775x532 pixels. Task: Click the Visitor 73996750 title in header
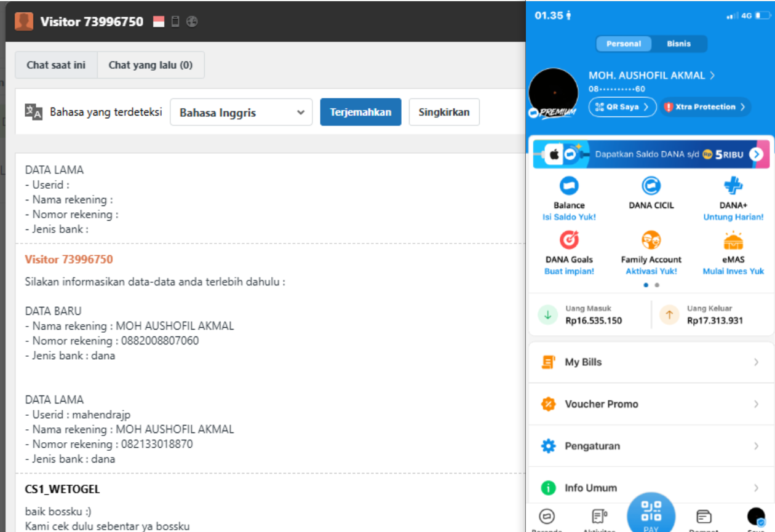coord(92,22)
